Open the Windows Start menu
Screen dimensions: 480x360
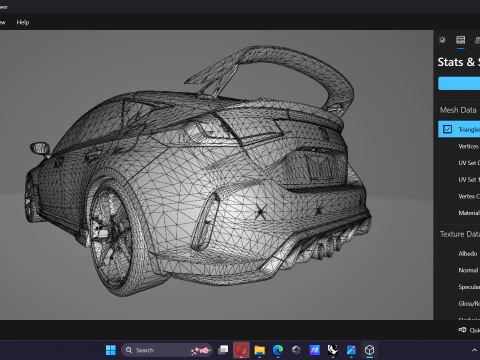click(111, 350)
